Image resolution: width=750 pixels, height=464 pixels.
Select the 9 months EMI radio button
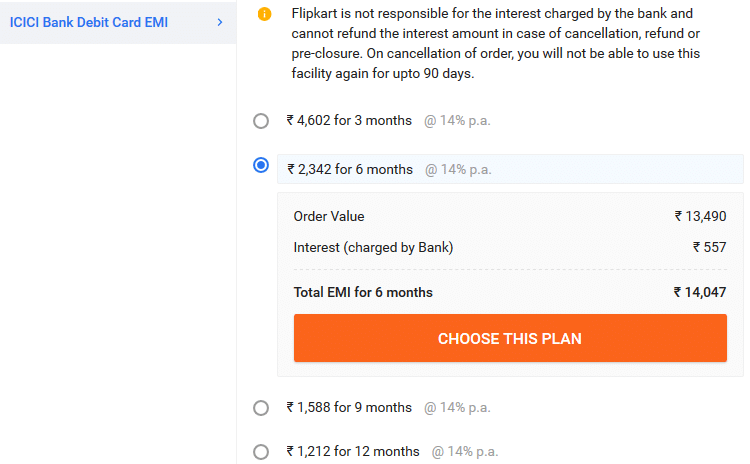tap(261, 408)
